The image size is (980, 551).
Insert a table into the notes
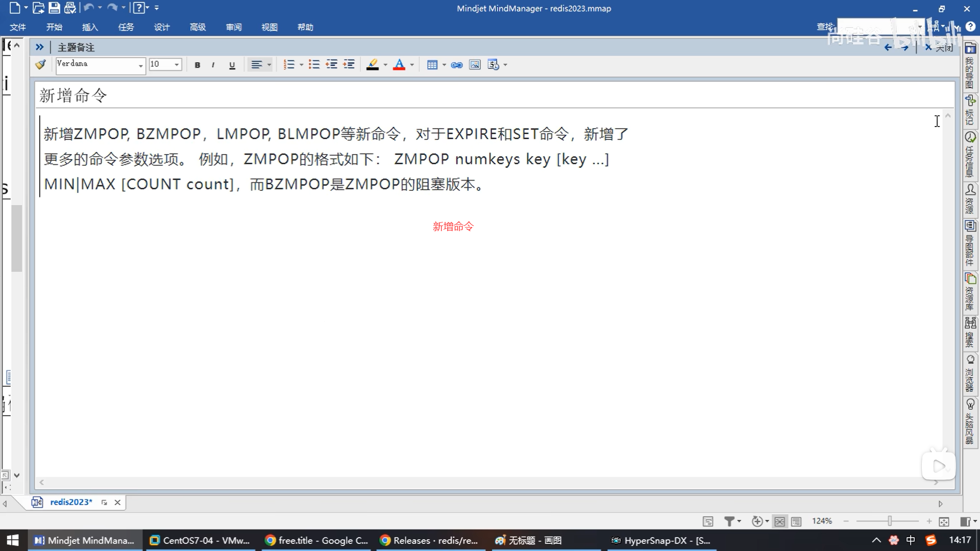tap(432, 65)
